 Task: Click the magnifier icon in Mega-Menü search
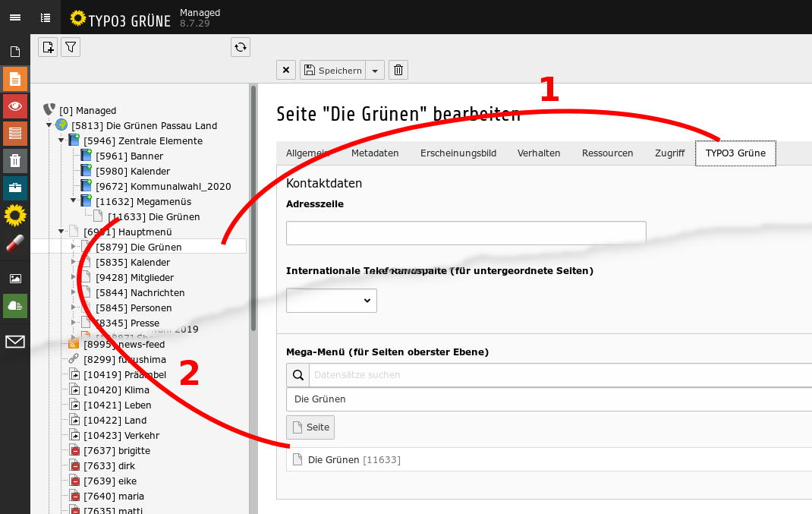[297, 374]
